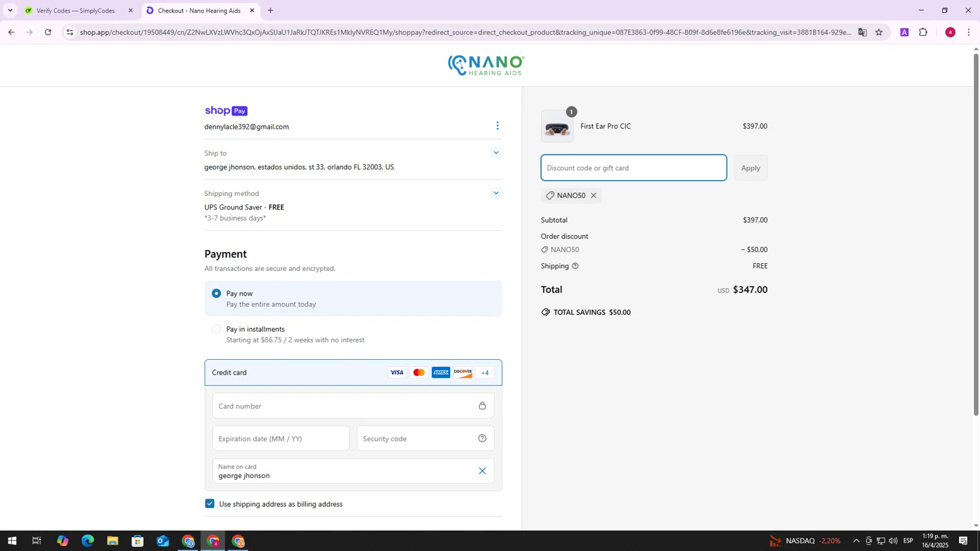
Task: Open the purple A extension
Action: pyautogui.click(x=904, y=32)
